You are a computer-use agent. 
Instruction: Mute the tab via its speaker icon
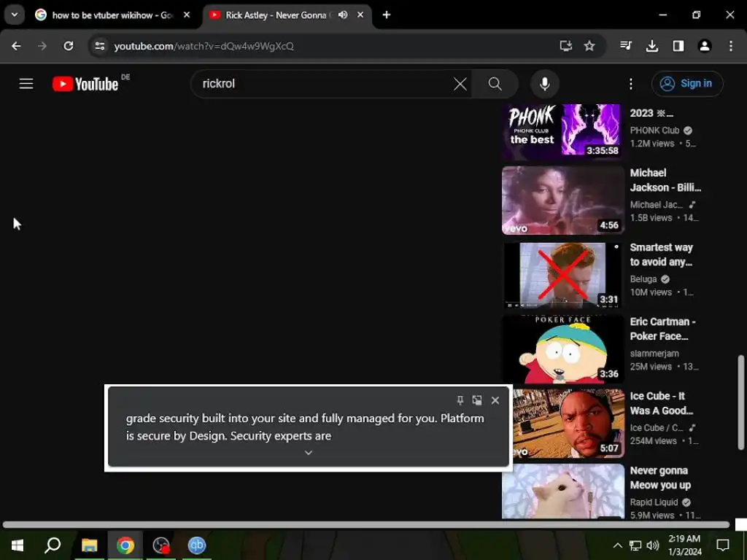point(343,15)
